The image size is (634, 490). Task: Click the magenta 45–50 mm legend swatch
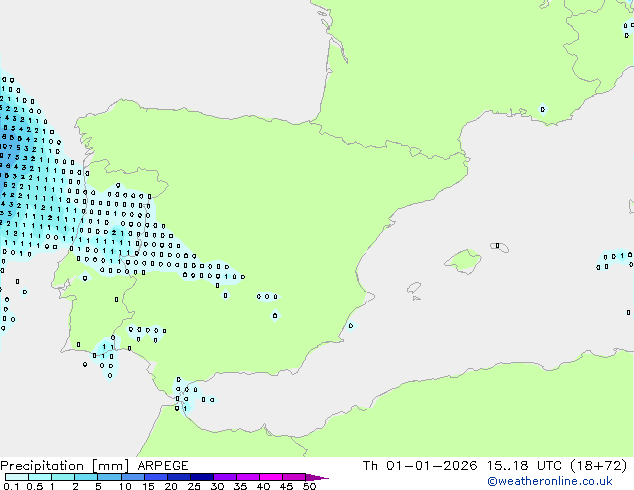(x=295, y=477)
